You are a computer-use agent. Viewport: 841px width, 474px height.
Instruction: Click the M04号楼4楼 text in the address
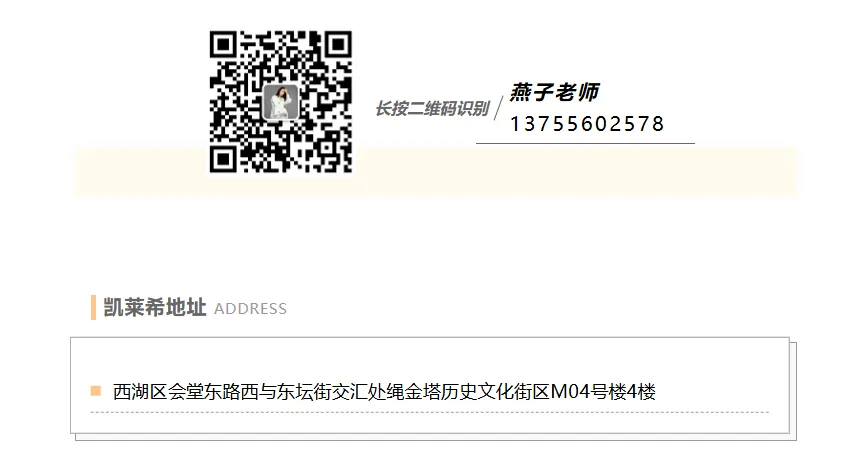coord(603,392)
